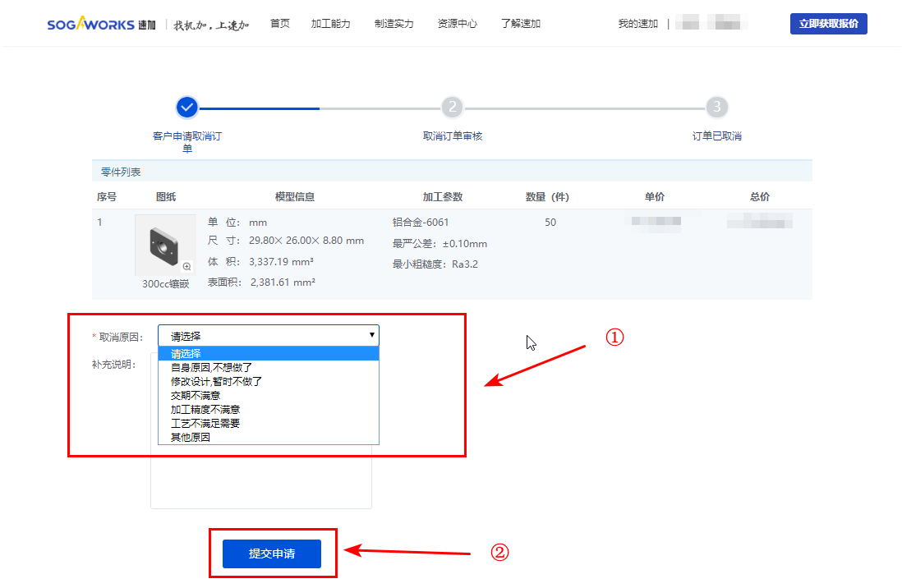Open the 300cc part drawing thumbnail
Screen dimensions: 902x588
tap(165, 245)
